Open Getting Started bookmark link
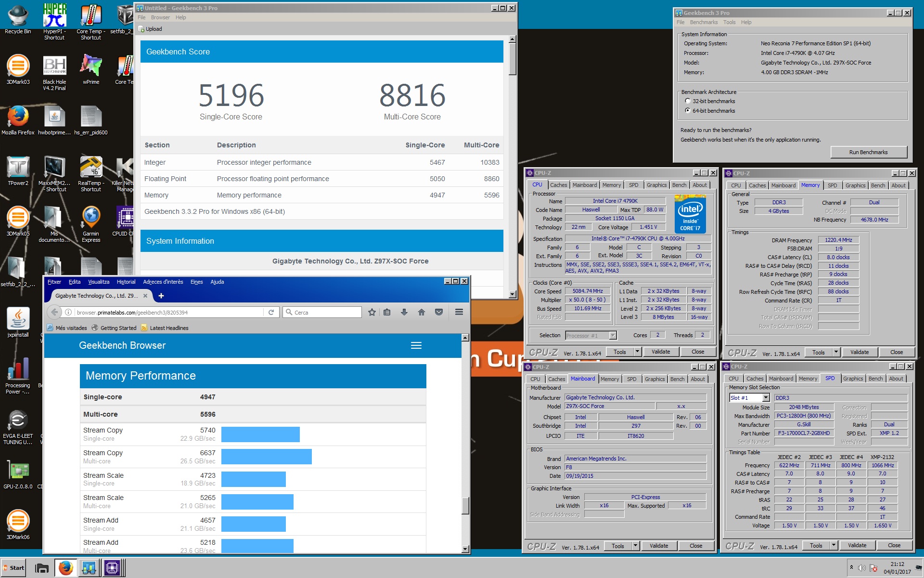Screen dimensions: 924x578 [114, 328]
